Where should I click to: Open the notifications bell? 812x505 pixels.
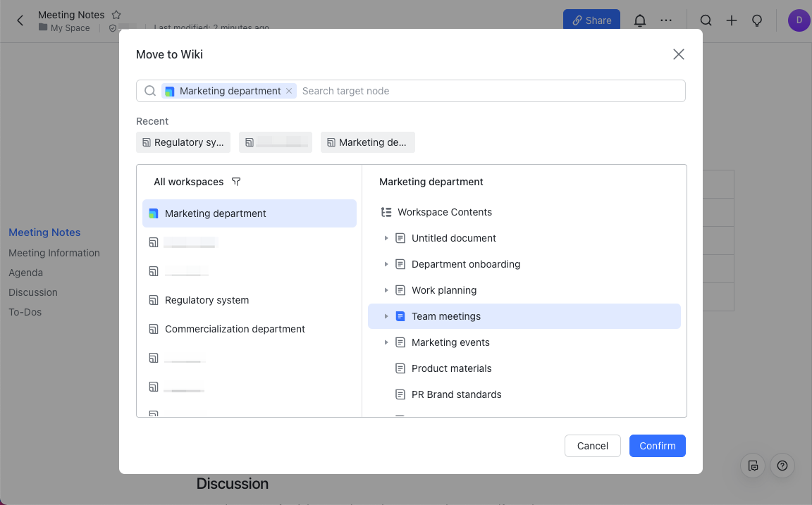coord(640,20)
